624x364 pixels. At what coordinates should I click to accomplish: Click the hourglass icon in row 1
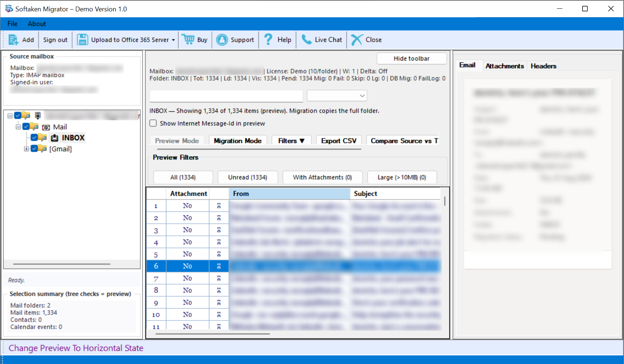pyautogui.click(x=219, y=206)
